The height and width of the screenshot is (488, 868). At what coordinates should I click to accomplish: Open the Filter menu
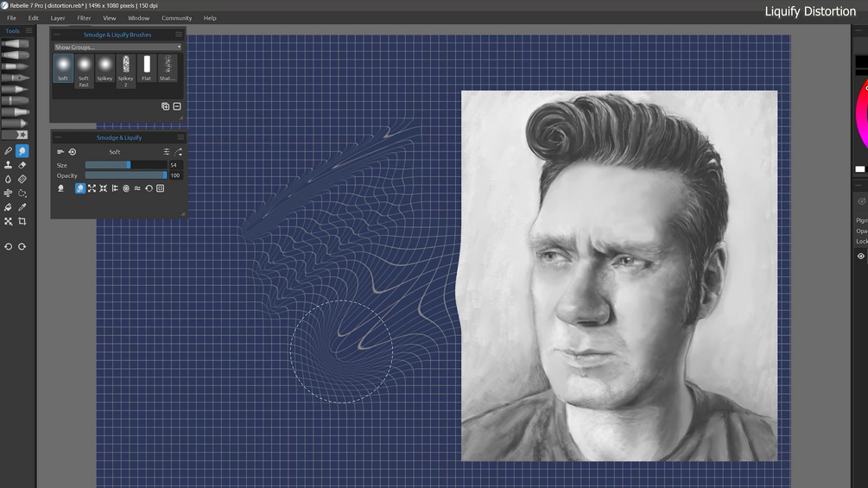pyautogui.click(x=84, y=18)
